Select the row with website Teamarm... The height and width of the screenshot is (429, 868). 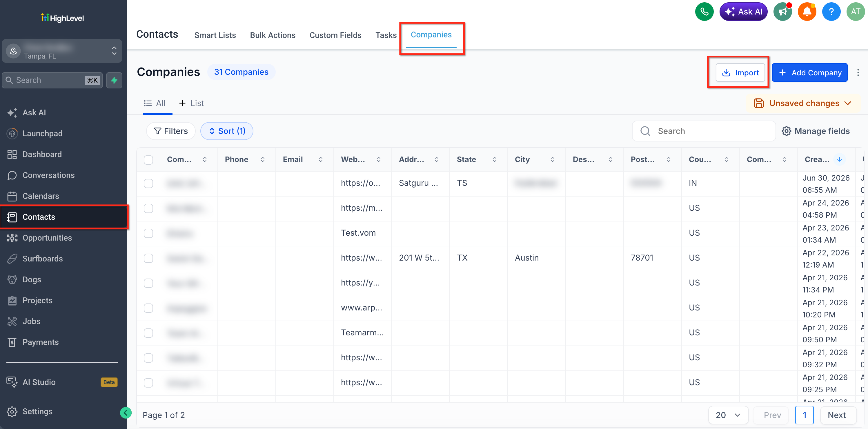(148, 333)
